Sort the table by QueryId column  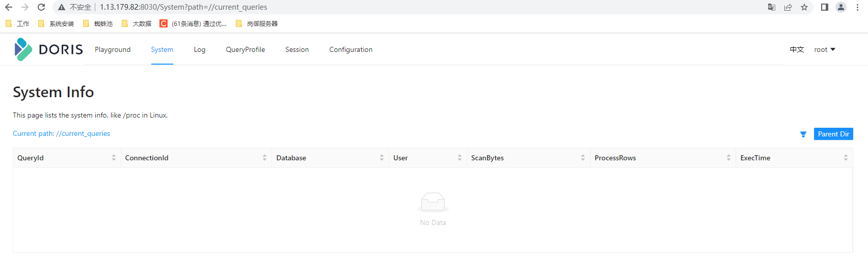coord(114,158)
